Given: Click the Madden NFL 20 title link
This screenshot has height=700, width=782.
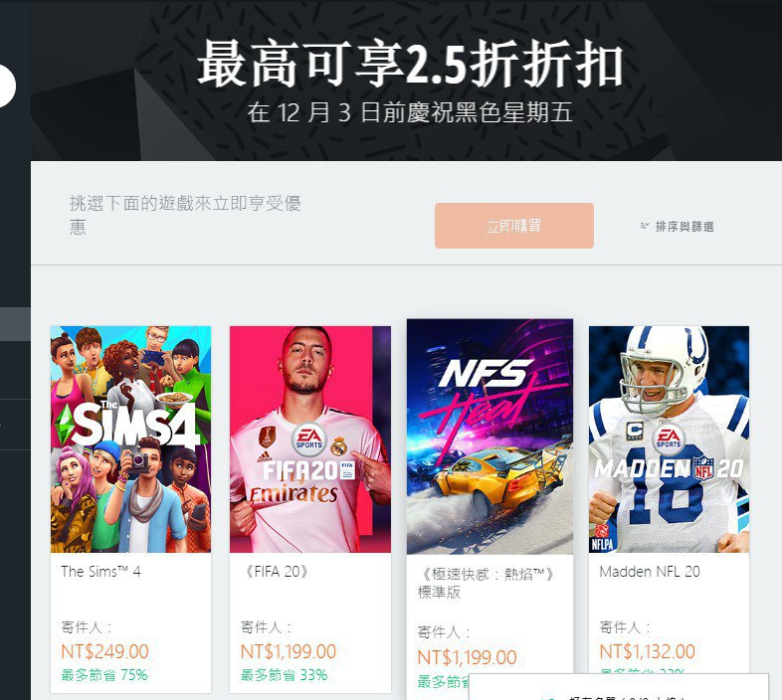Looking at the screenshot, I should (x=650, y=572).
